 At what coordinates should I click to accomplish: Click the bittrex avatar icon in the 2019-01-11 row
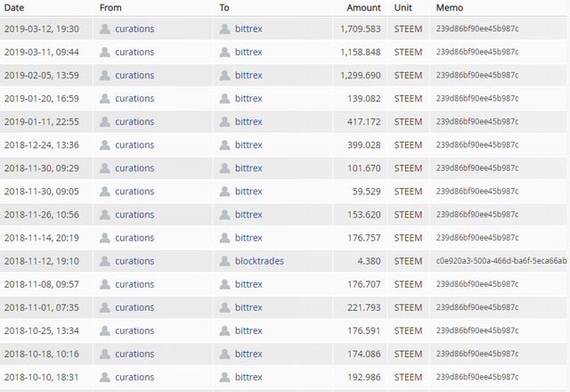pos(224,122)
